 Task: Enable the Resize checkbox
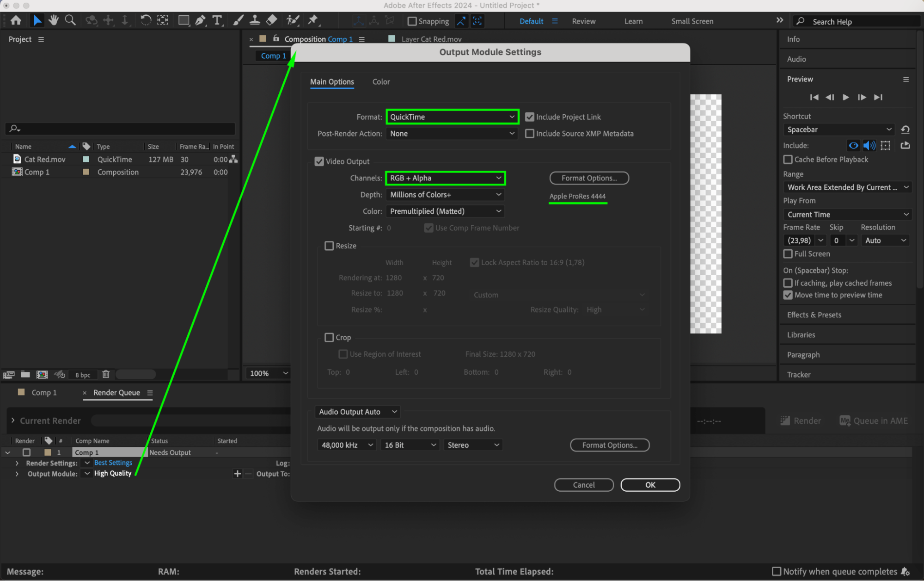click(x=329, y=246)
